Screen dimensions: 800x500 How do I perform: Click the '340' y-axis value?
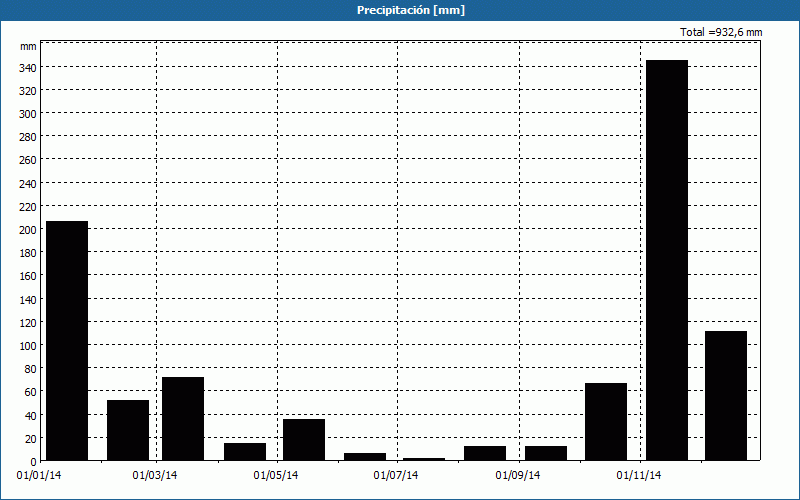pos(28,67)
